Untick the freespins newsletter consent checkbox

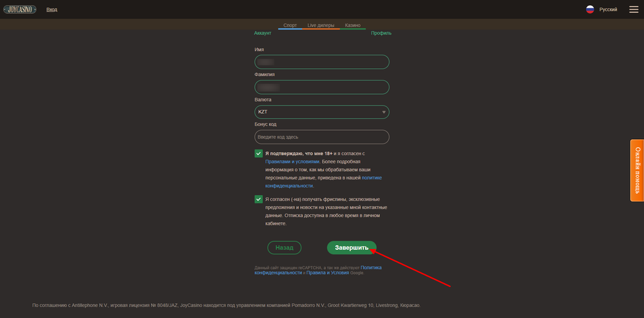click(259, 200)
